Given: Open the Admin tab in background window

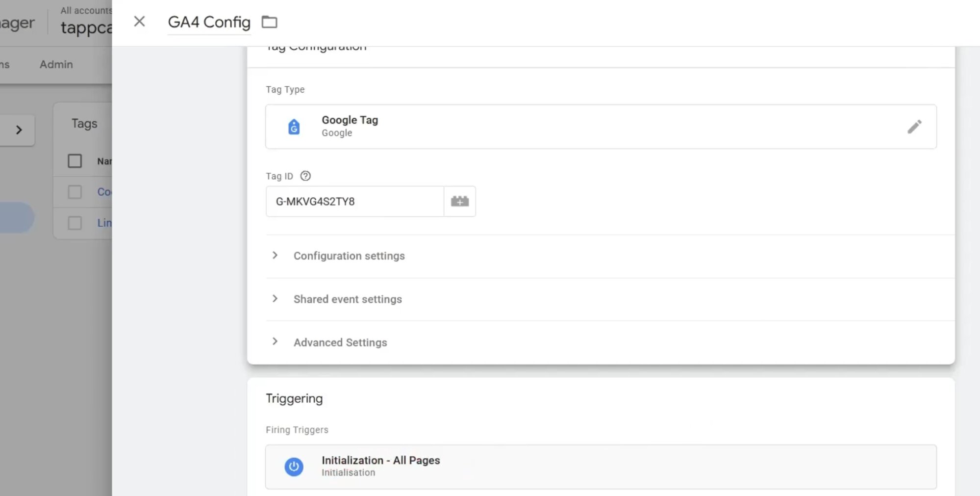Looking at the screenshot, I should pyautogui.click(x=56, y=64).
